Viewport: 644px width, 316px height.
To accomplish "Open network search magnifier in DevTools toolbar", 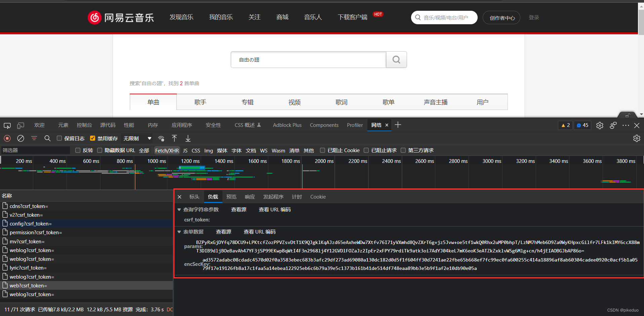I will 47,138.
